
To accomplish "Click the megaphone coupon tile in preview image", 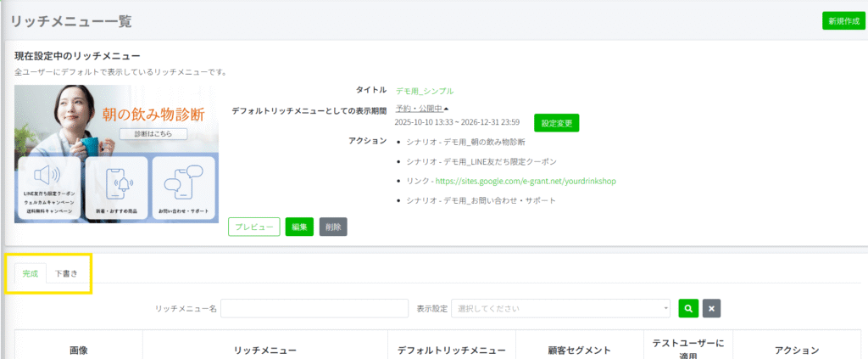I will (x=49, y=187).
